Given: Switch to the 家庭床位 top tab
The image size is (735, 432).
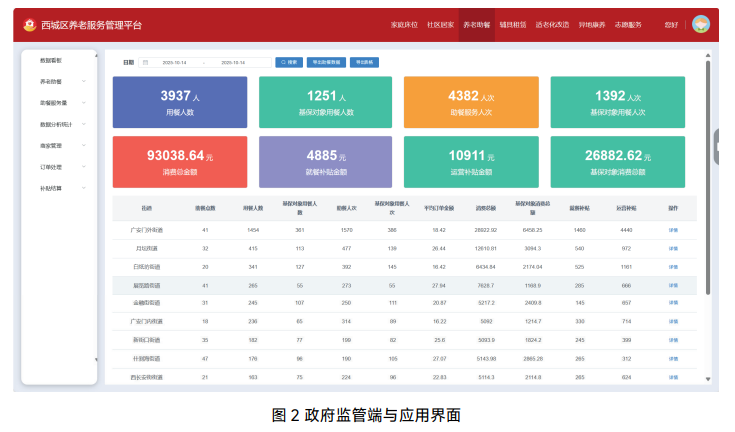Looking at the screenshot, I should coord(404,23).
